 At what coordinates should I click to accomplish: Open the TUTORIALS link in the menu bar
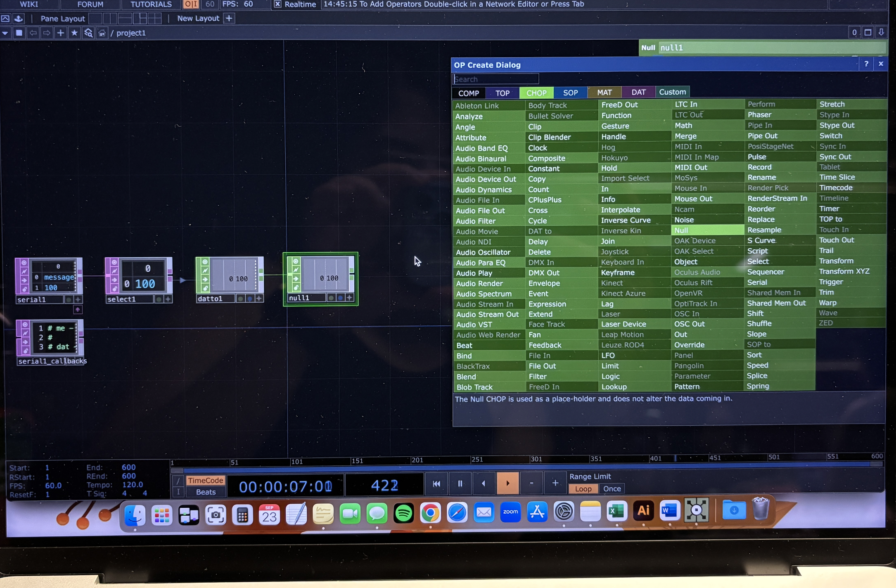coord(151,5)
